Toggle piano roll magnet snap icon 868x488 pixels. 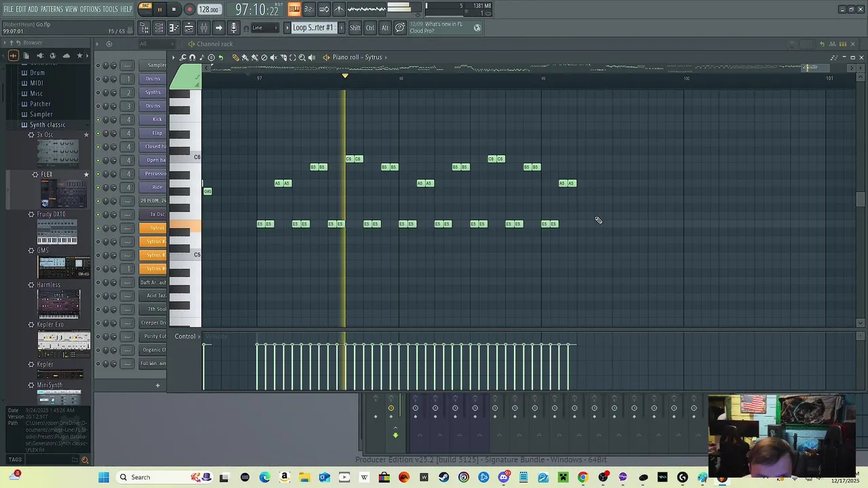(x=193, y=57)
